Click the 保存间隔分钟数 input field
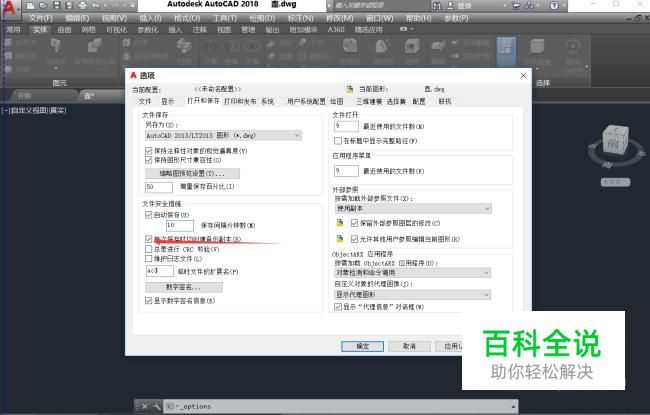This screenshot has width=650, height=415. pyautogui.click(x=180, y=226)
